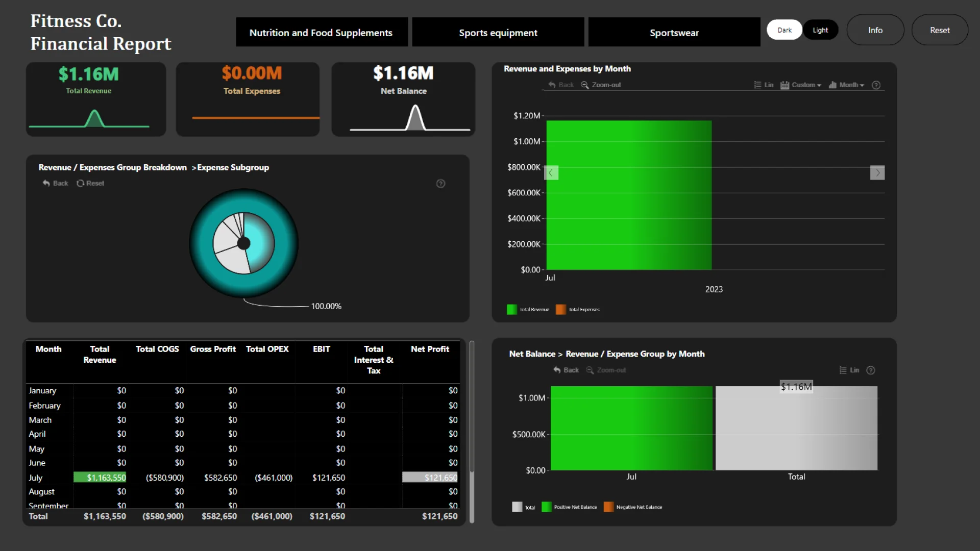Click Total Interest & Tax column header
This screenshot has width=980, height=551.
coord(374,360)
